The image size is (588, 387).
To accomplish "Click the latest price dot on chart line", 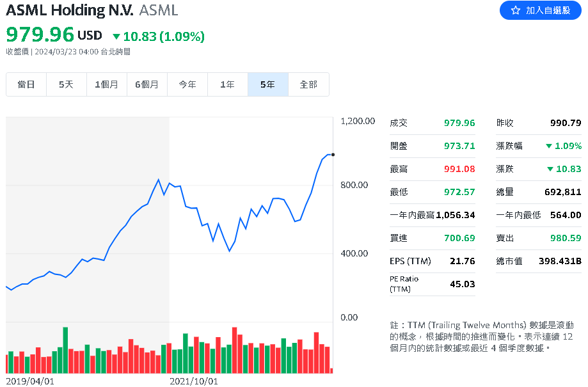I will [x=333, y=155].
